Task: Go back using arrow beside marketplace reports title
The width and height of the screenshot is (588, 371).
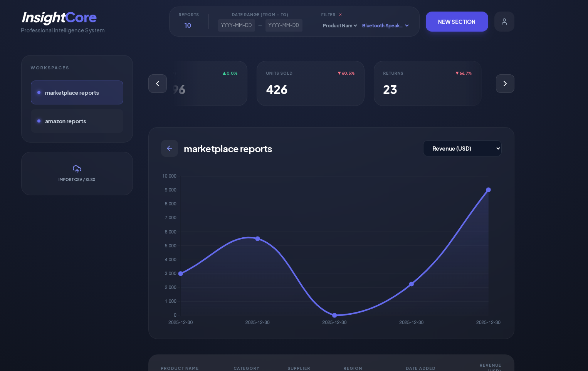Action: 170,148
